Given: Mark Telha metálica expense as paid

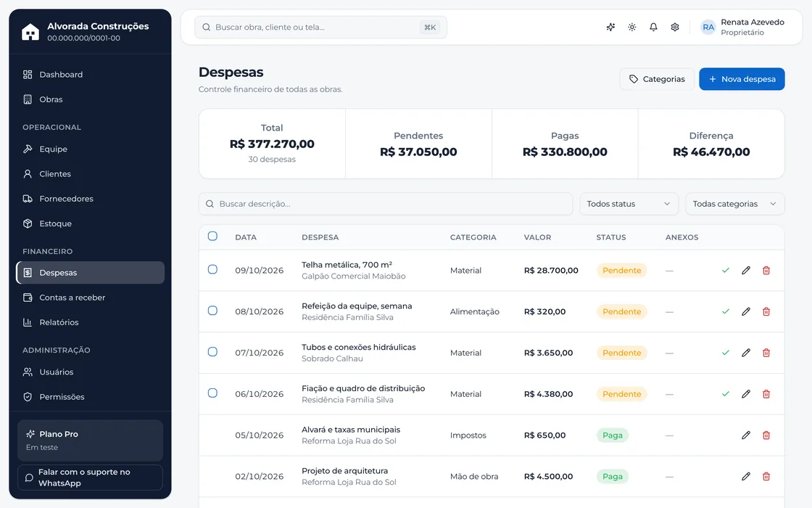Looking at the screenshot, I should click(726, 270).
